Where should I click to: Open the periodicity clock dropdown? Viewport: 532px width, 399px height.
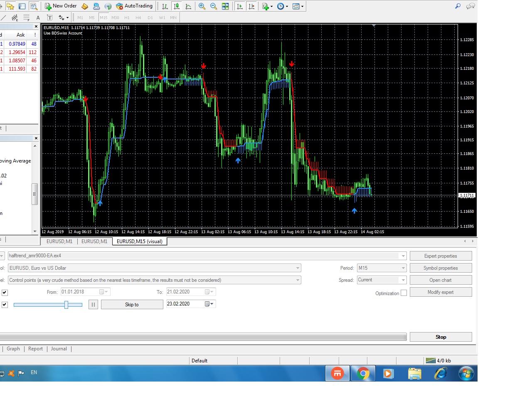283,6
